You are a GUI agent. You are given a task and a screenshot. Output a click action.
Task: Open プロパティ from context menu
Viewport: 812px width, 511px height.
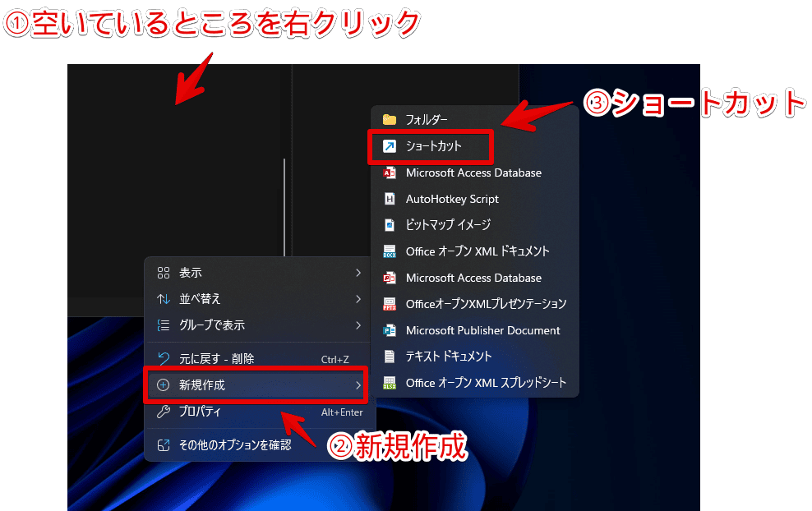click(258, 412)
